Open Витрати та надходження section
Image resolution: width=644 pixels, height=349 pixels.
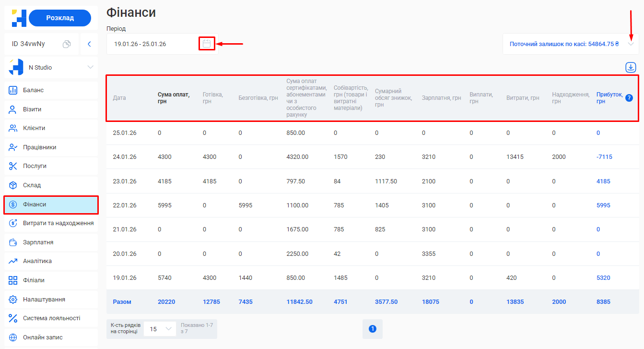(58, 223)
